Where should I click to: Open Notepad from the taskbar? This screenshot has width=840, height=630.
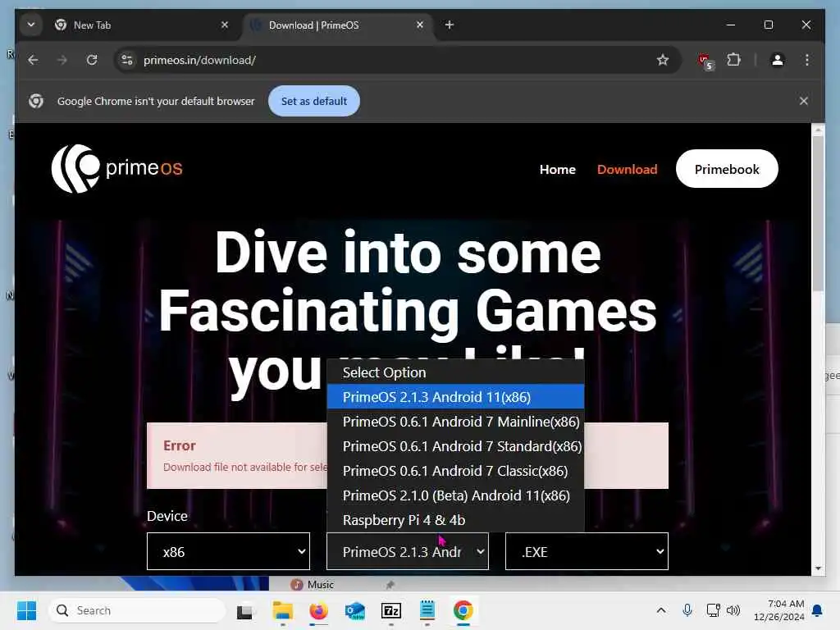[427, 610]
